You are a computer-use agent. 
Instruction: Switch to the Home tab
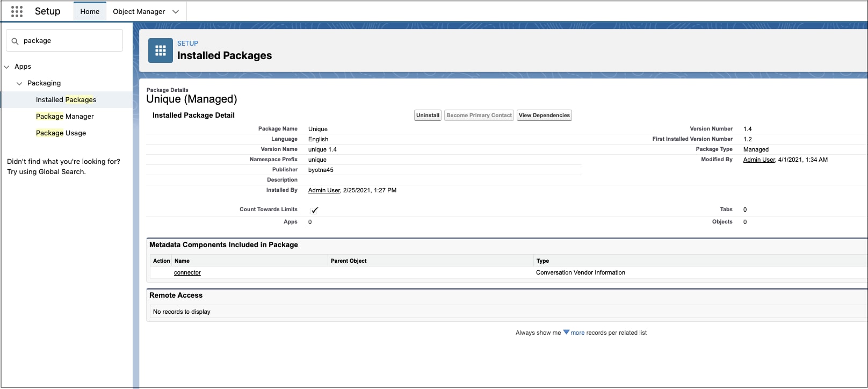click(x=90, y=11)
